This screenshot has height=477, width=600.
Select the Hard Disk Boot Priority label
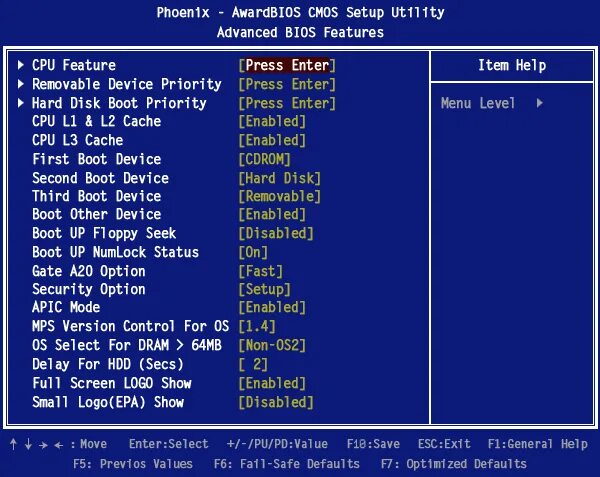[119, 103]
